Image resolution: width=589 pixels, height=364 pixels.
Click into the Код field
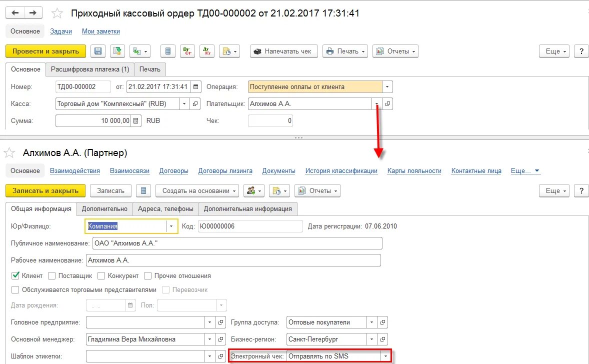click(x=250, y=226)
